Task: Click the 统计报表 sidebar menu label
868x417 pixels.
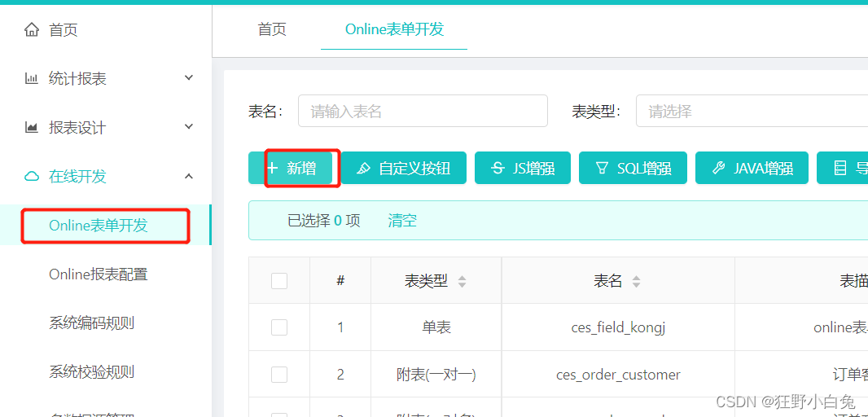Action: (77, 79)
